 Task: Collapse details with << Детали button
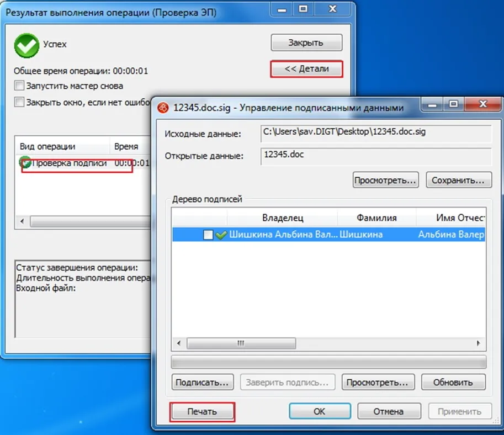(306, 69)
